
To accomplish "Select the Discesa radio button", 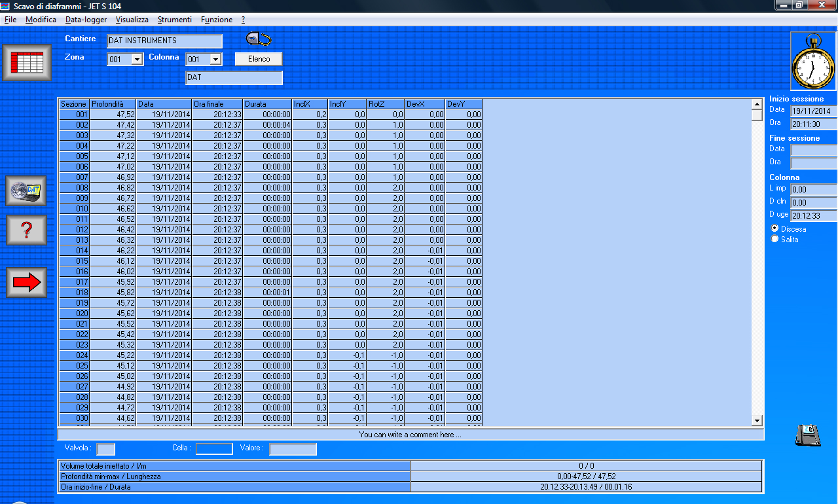I will point(775,228).
